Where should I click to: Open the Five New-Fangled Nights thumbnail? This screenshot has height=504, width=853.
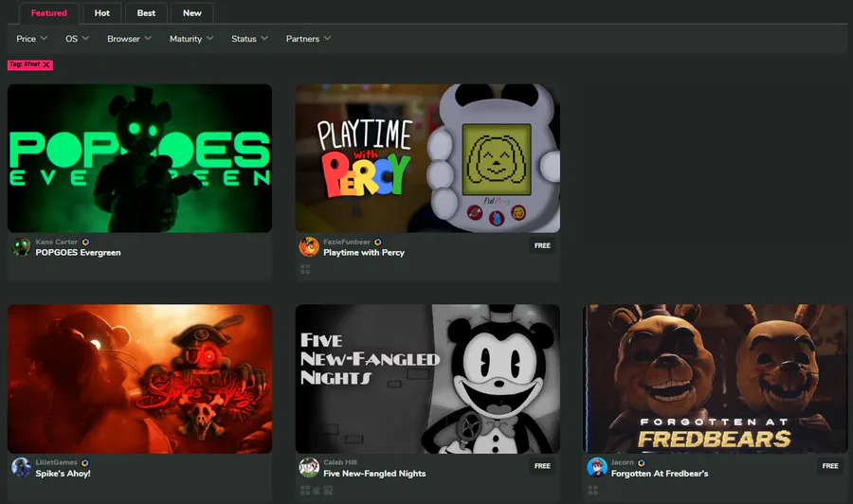tap(427, 379)
